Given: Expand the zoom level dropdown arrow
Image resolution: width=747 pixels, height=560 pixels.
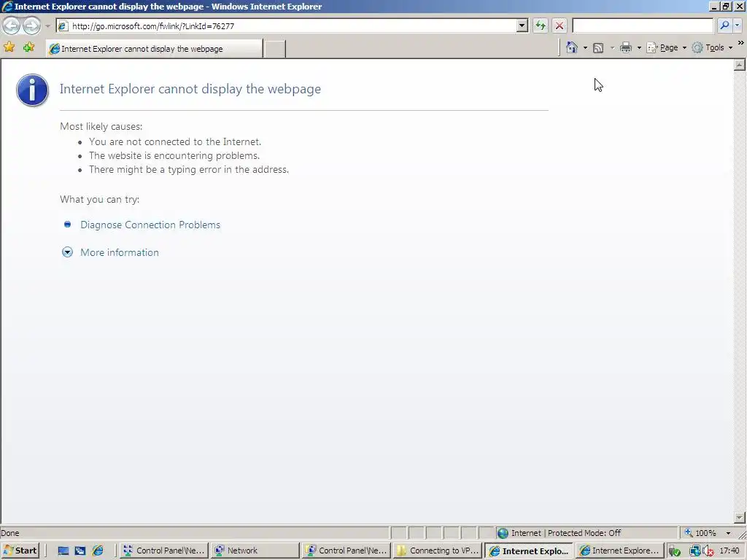Looking at the screenshot, I should point(729,533).
